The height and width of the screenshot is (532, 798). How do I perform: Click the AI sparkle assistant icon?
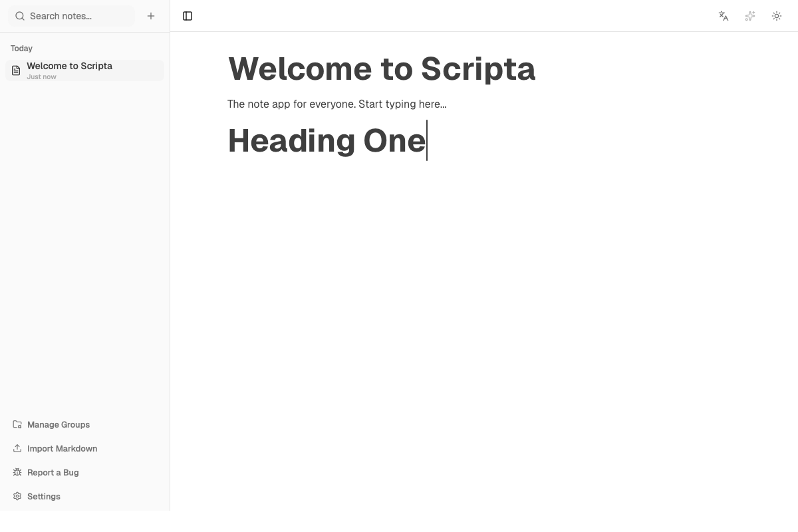coord(750,16)
